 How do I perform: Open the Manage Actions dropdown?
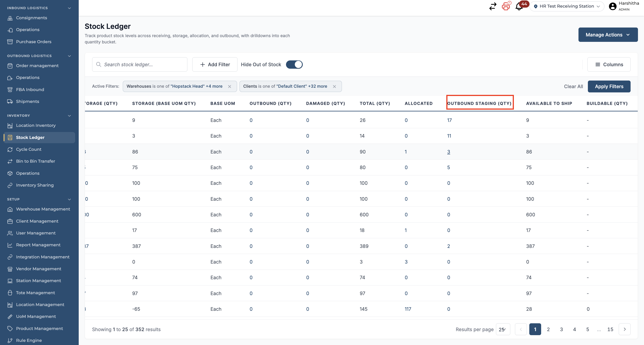coord(608,35)
